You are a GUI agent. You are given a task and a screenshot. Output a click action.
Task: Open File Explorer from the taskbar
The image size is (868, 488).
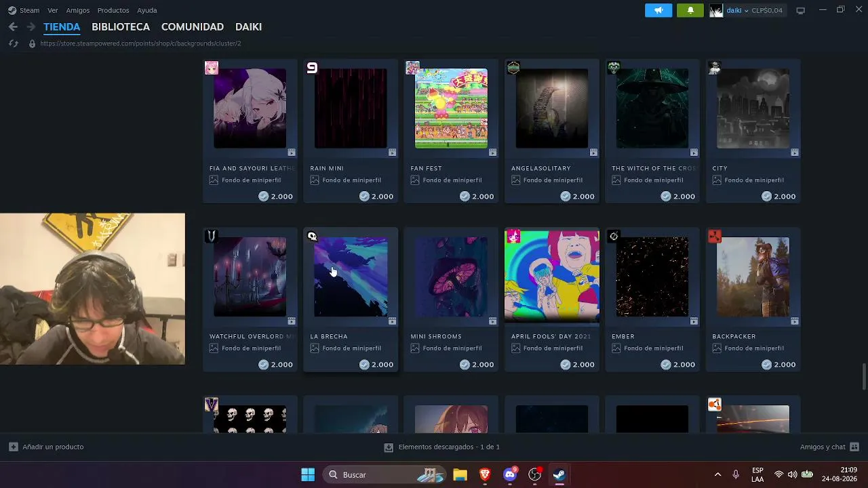pos(460,474)
